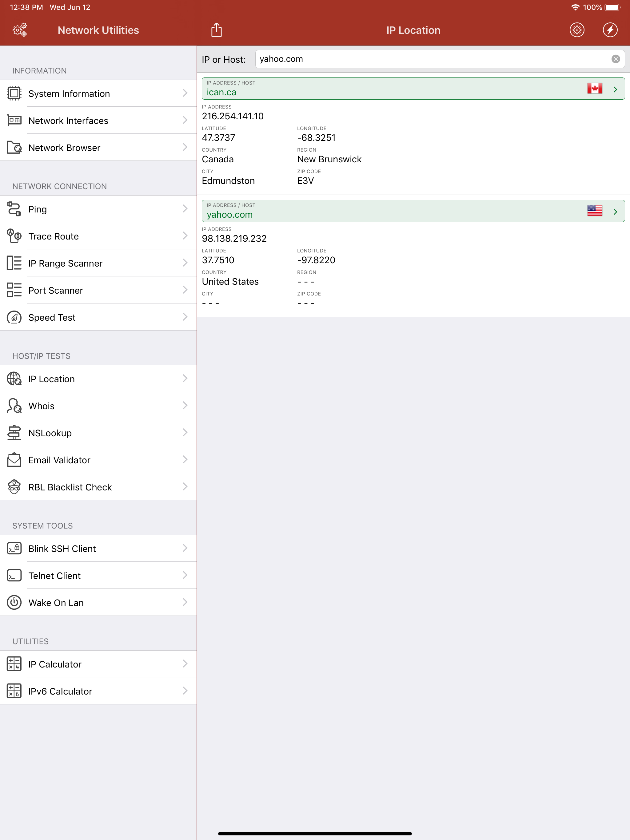Open the multi-gear settings icon at top left
This screenshot has width=630, height=840.
(x=20, y=30)
